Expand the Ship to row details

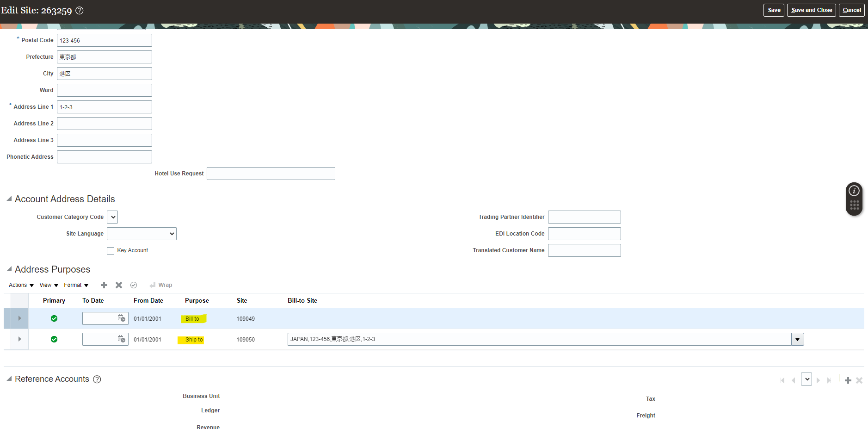[19, 339]
